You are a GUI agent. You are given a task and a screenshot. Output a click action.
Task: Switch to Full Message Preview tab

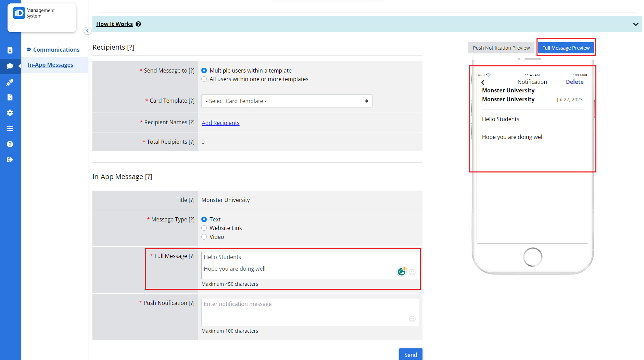tap(566, 48)
